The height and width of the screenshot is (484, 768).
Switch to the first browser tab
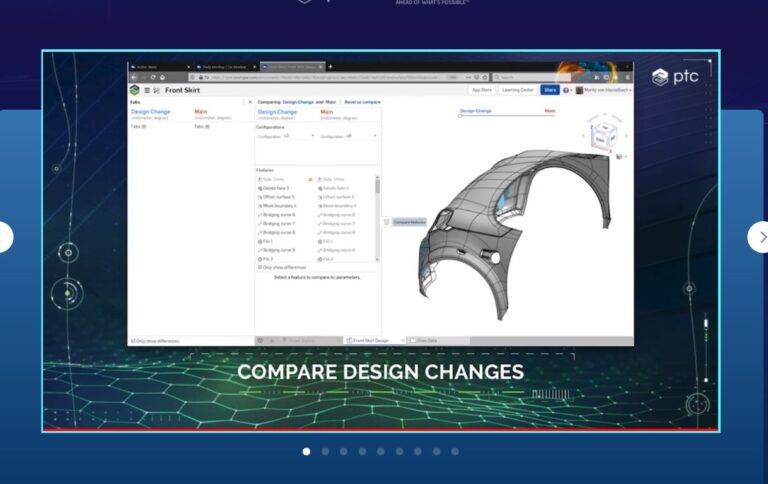160,67
